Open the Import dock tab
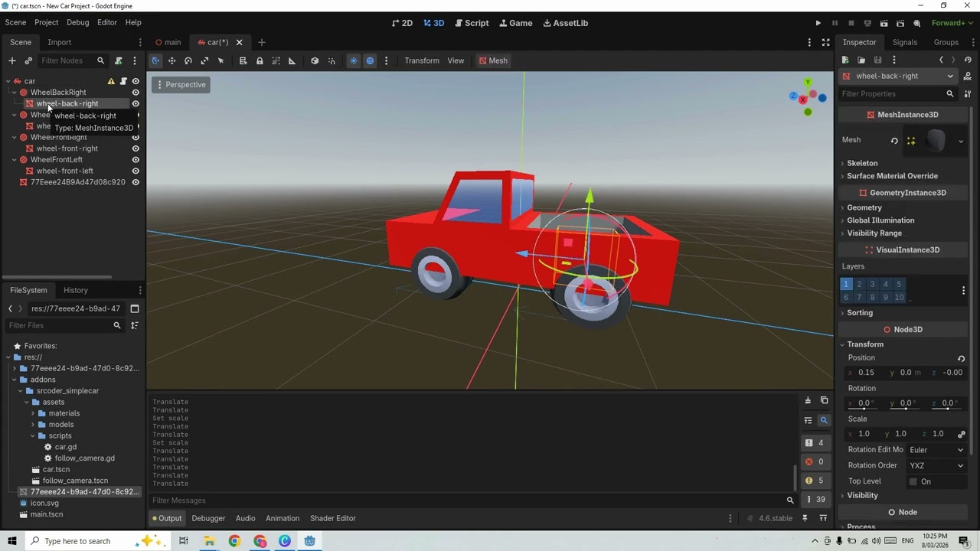 [x=59, y=42]
